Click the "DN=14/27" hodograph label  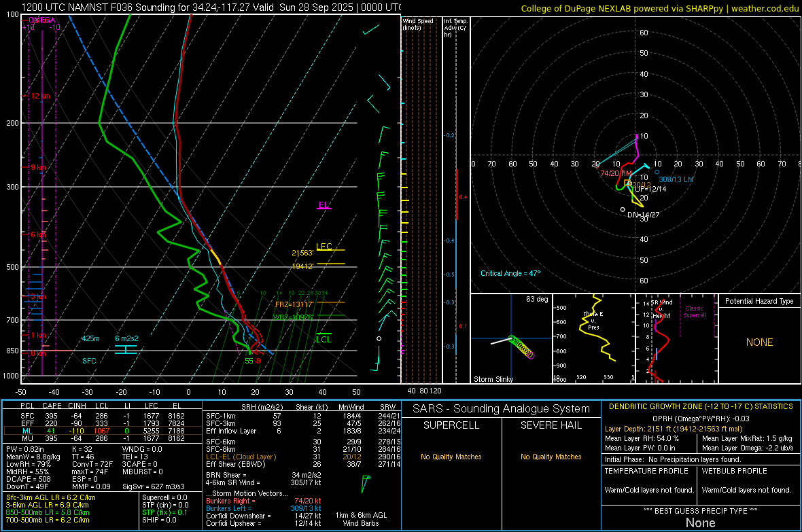pos(644,215)
